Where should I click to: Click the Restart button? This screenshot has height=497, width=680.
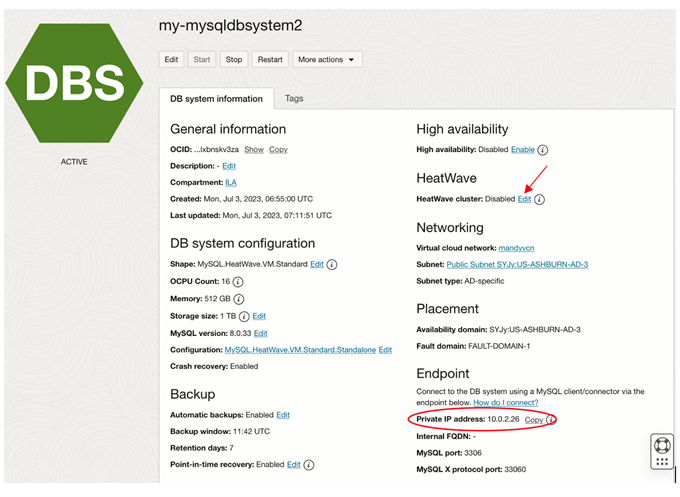pos(270,59)
